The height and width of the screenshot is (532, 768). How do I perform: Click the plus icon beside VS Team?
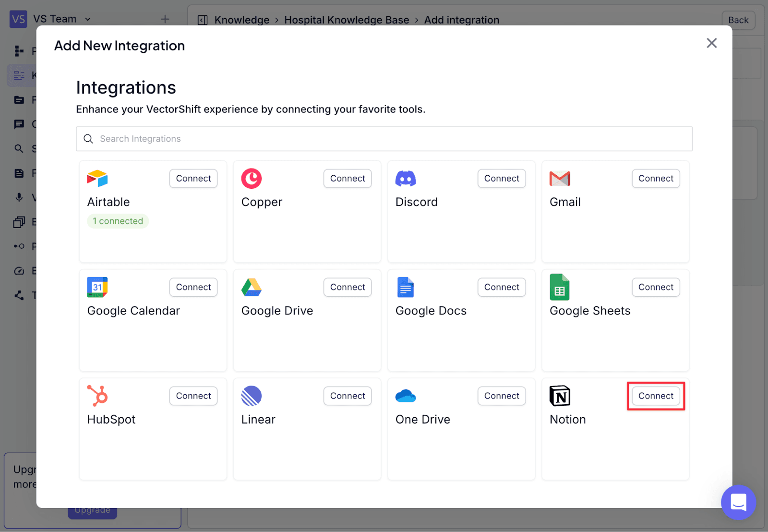coord(165,19)
